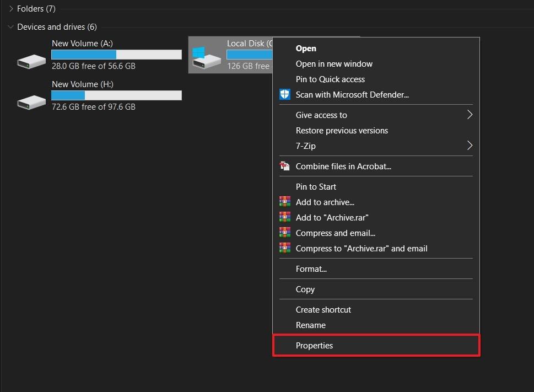Viewport: 534px width, 392px height.
Task: Select Restore previous versions
Action: point(342,131)
